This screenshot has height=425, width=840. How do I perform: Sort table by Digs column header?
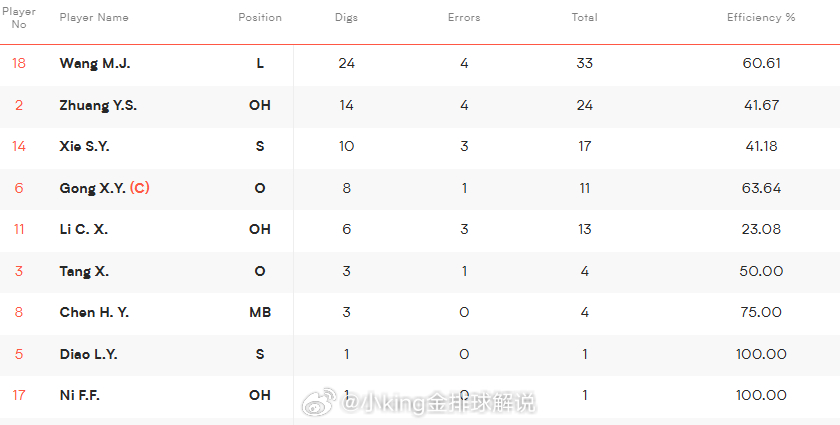pos(346,17)
